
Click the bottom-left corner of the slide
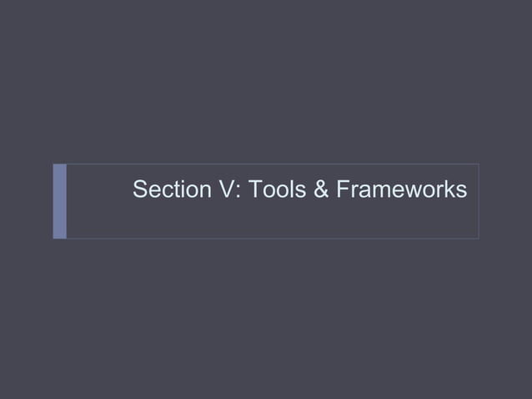tap(3, 396)
